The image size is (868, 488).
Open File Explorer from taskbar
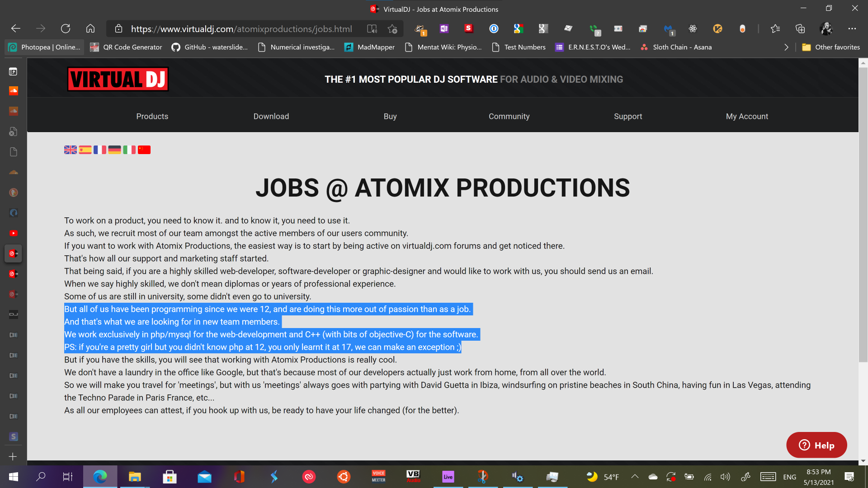tap(135, 477)
